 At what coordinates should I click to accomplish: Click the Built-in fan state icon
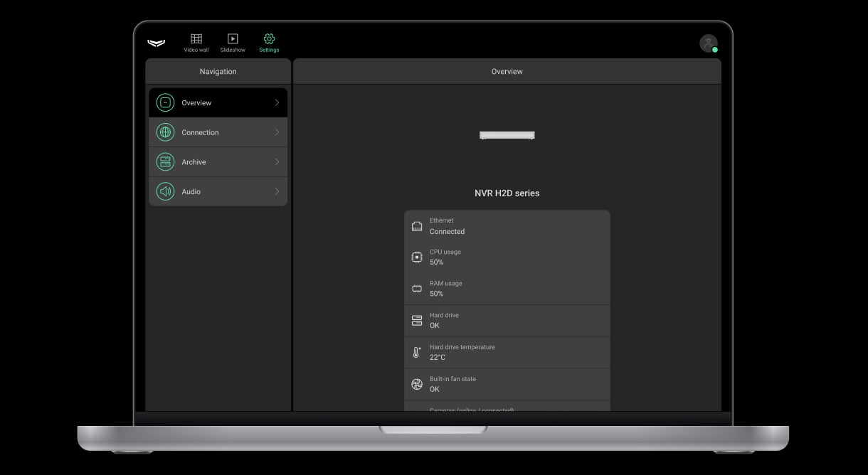417,384
